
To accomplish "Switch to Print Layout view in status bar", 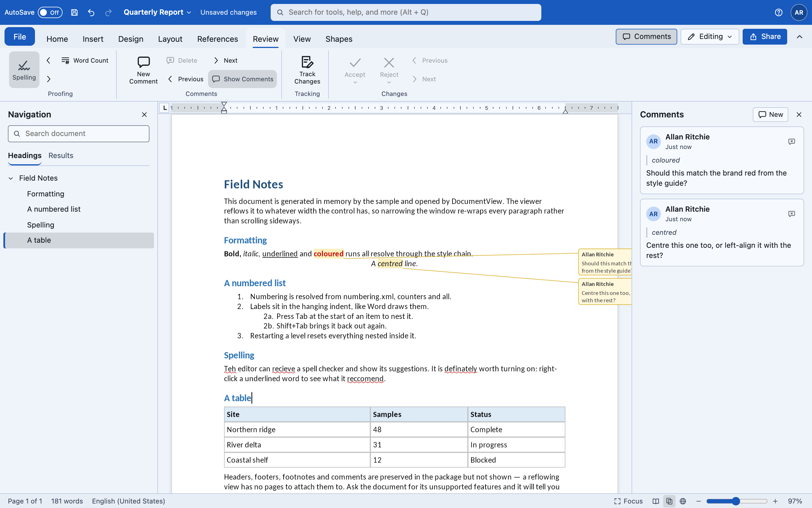I will pos(669,501).
